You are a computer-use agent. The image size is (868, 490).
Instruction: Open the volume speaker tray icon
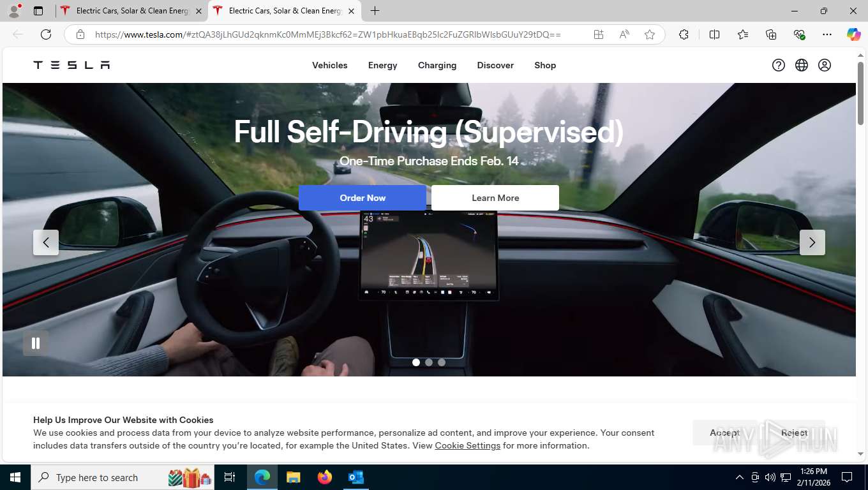[770, 477]
